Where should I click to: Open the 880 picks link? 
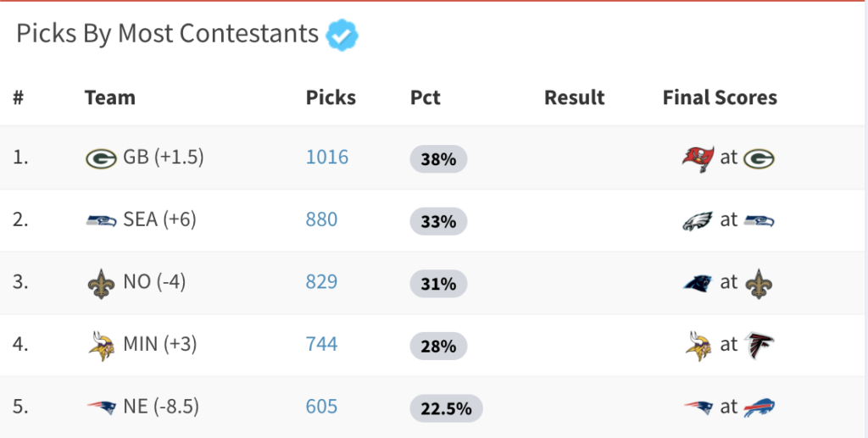point(321,219)
